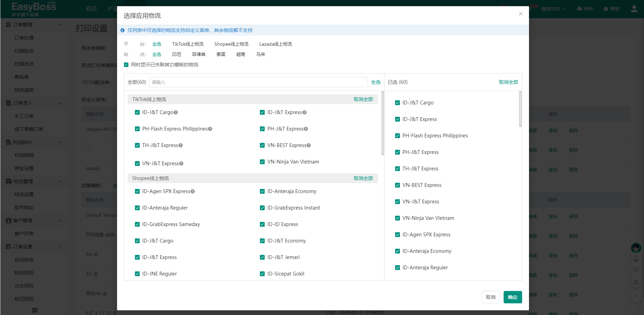644x315 pixels.
Task: Filter site by 马来
Action: (x=261, y=54)
